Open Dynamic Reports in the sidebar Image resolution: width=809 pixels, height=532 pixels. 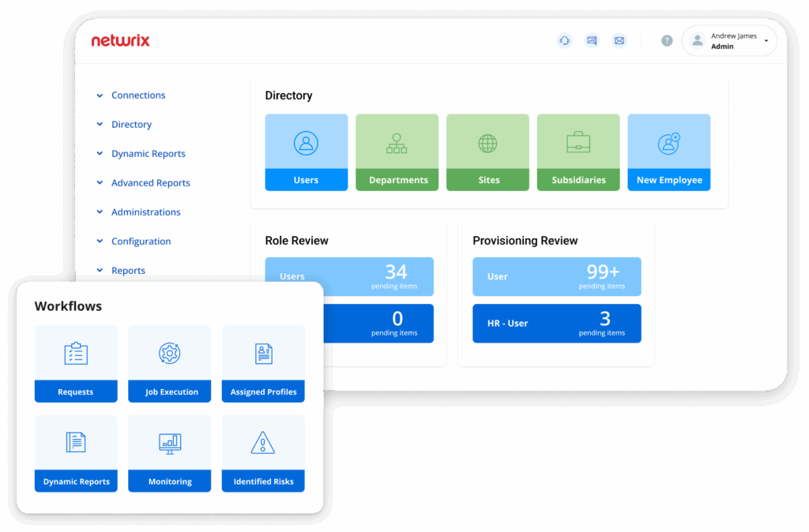[148, 154]
